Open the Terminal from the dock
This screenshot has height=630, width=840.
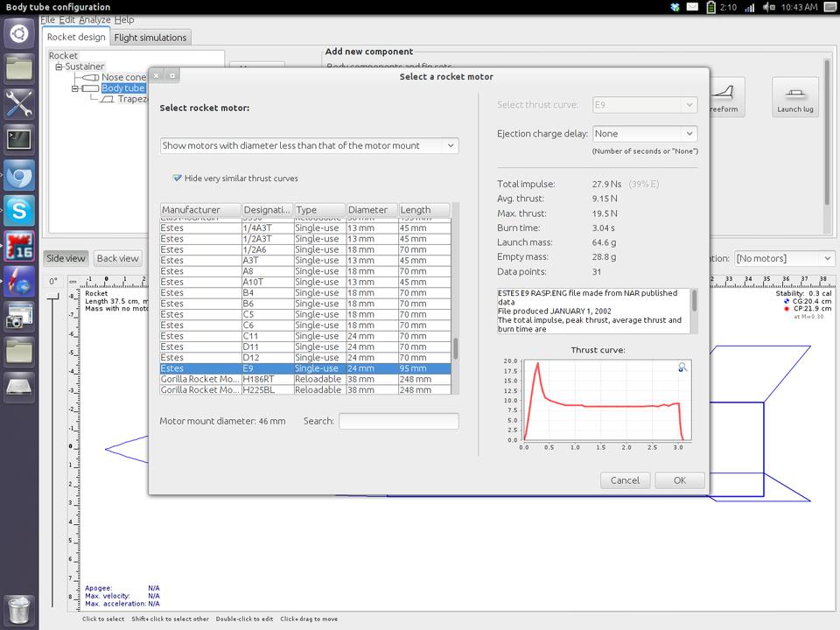click(19, 138)
